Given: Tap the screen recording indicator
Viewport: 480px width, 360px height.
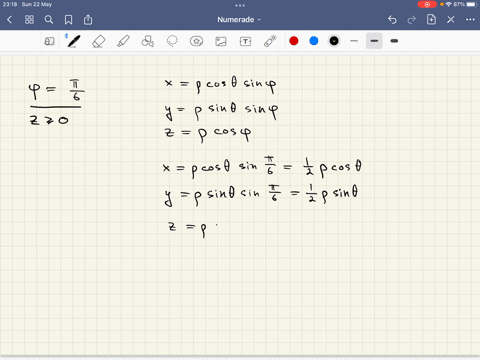Looking at the screenshot, I should pyautogui.click(x=427, y=4).
